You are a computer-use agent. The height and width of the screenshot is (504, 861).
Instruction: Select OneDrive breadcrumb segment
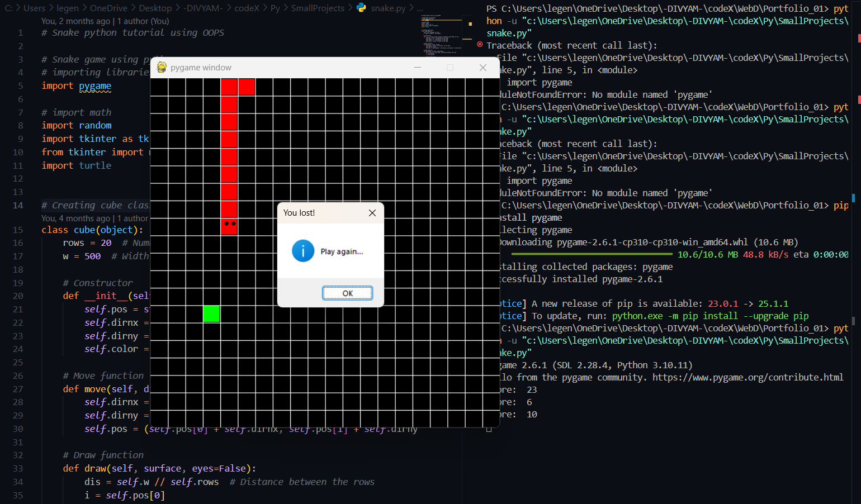[x=108, y=8]
